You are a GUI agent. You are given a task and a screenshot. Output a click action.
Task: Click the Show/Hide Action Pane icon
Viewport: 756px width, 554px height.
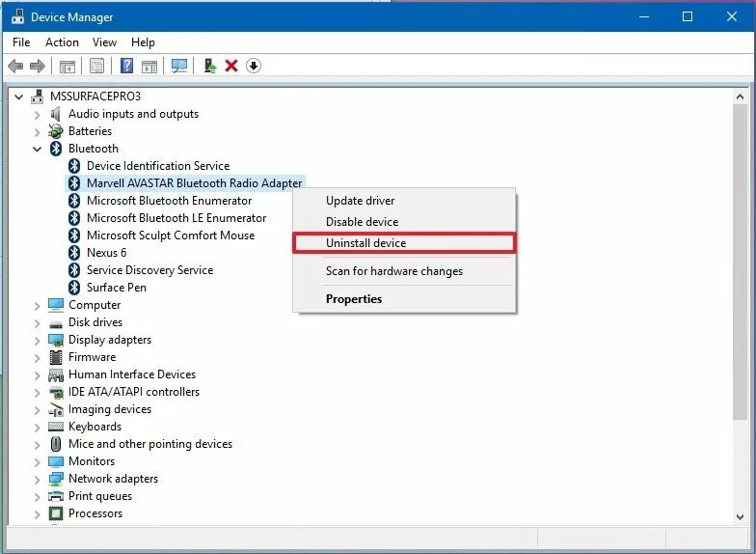[x=149, y=66]
